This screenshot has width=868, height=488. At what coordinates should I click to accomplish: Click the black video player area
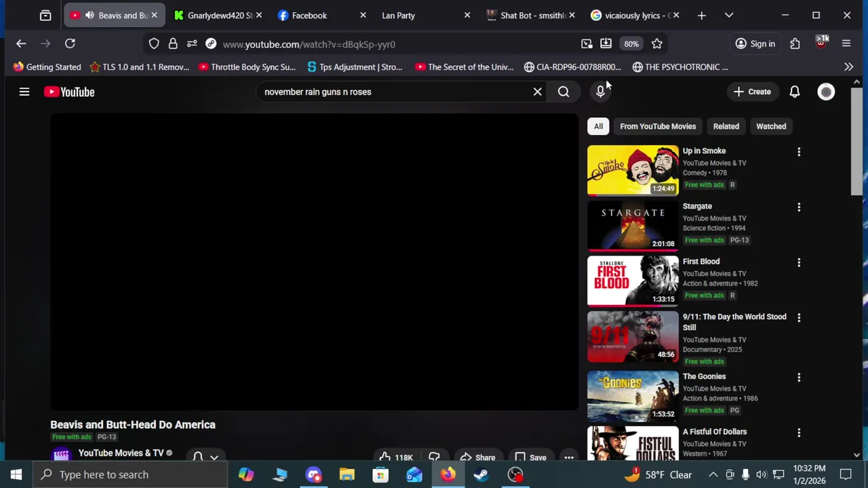click(314, 262)
